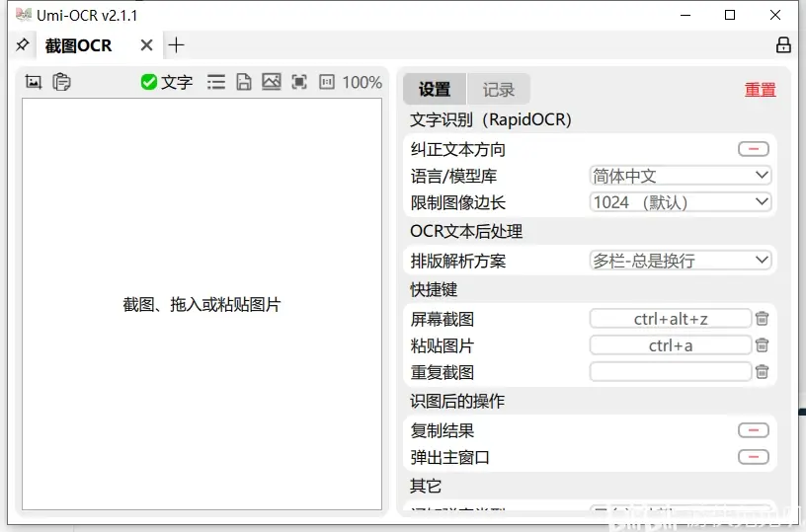Switch to the 设置 tab
This screenshot has height=532, width=806.
(x=435, y=90)
